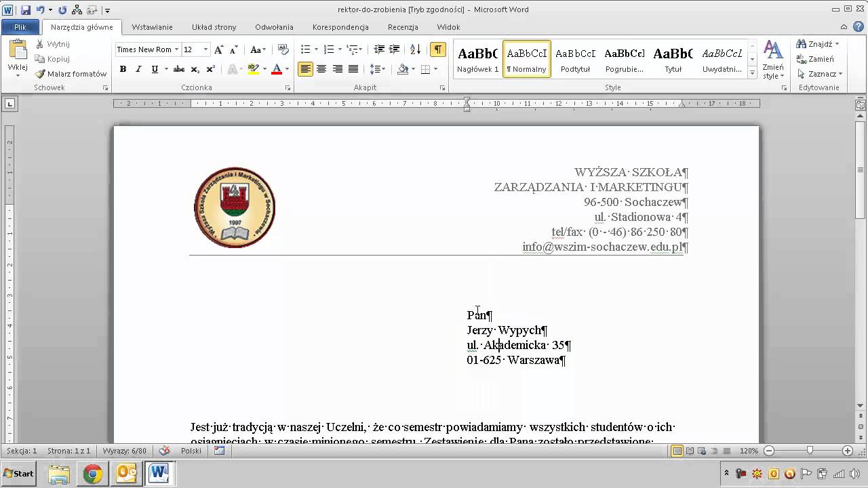Switch to Odwołania tab
Viewport: 868px width, 488px height.
pyautogui.click(x=274, y=27)
